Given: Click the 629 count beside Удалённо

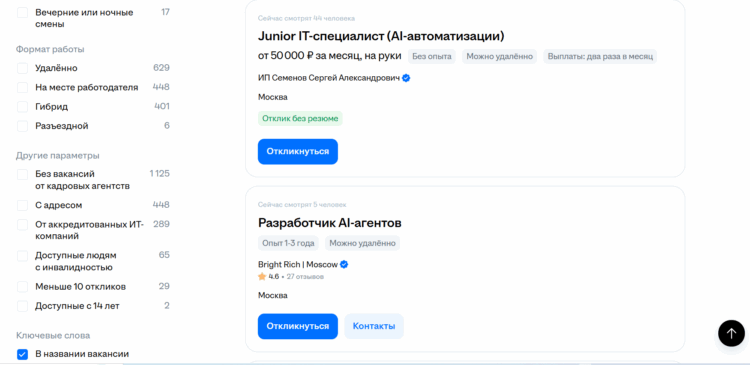Looking at the screenshot, I should pyautogui.click(x=161, y=68).
